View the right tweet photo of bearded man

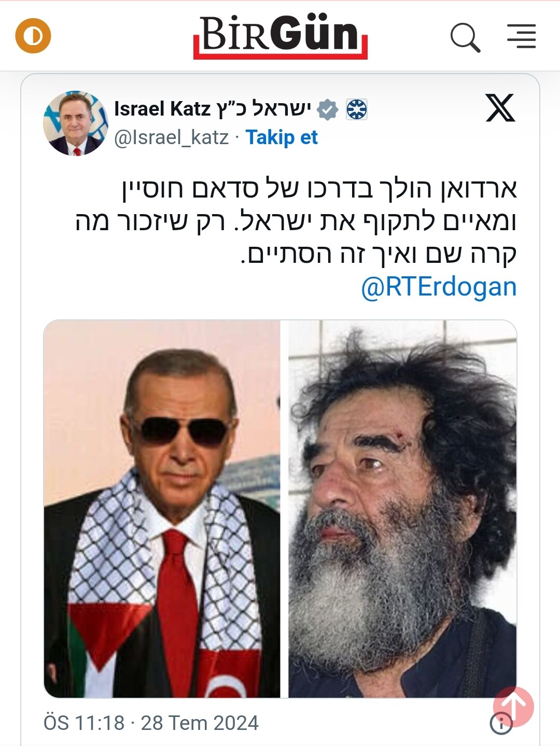(x=402, y=509)
